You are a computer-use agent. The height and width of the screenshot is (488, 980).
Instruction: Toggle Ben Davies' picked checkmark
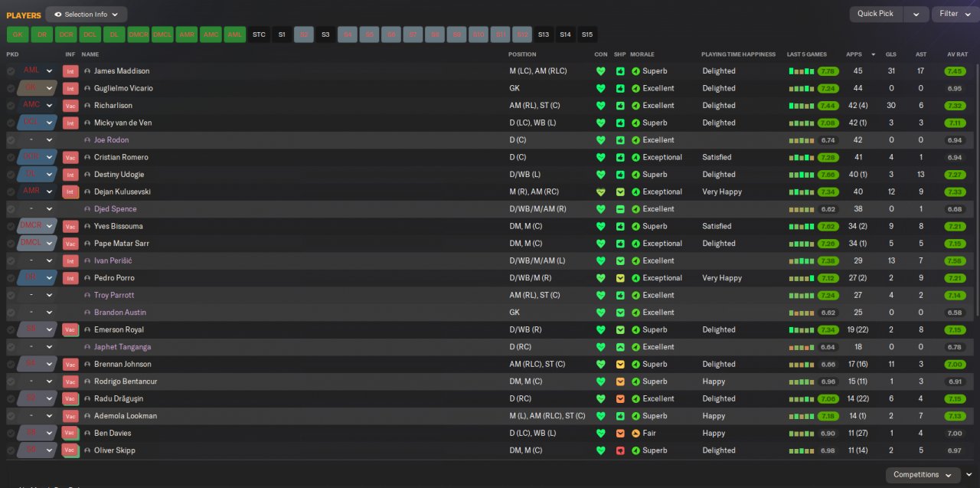(x=11, y=434)
